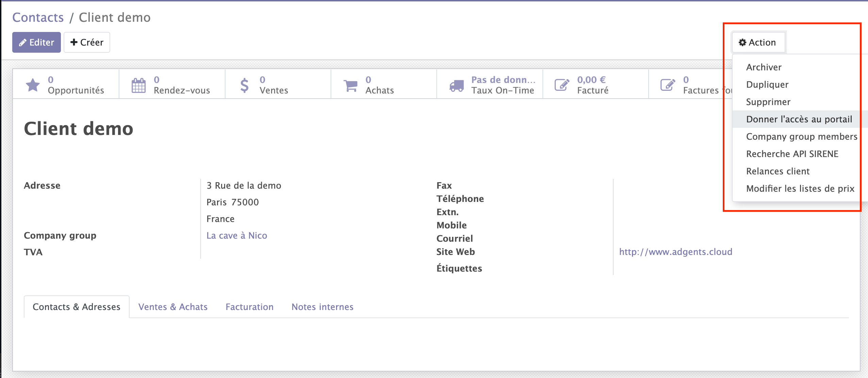Click the star Opportunités icon
The height and width of the screenshot is (378, 868).
[33, 85]
